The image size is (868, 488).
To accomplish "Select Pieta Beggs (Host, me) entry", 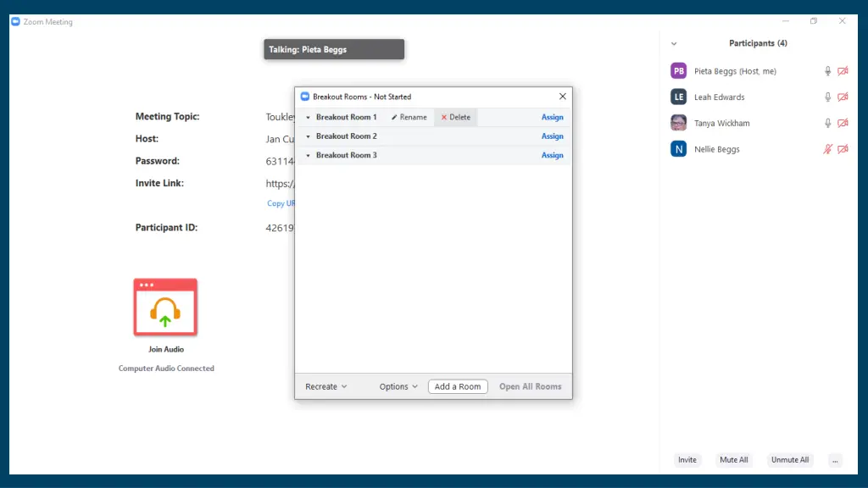I will (735, 71).
